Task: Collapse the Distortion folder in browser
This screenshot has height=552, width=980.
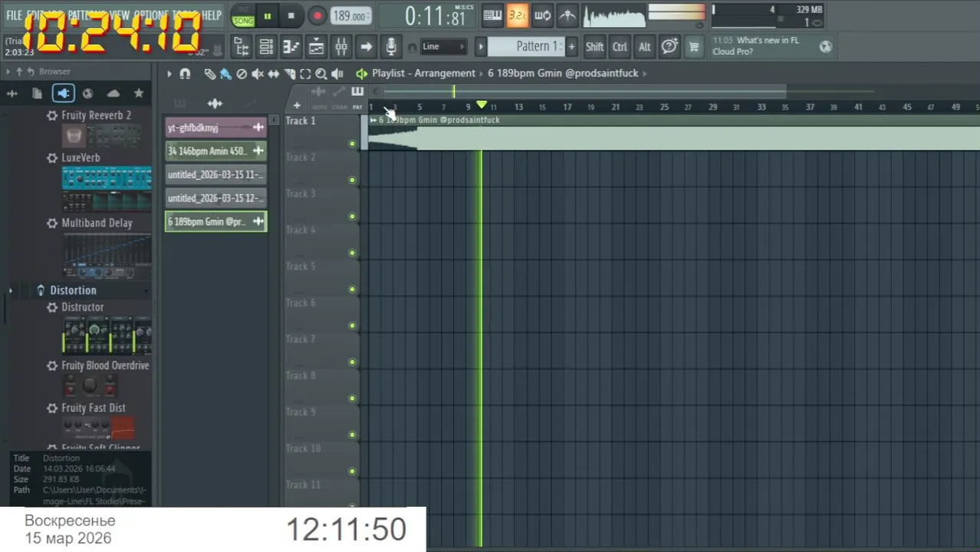Action: 73,291
